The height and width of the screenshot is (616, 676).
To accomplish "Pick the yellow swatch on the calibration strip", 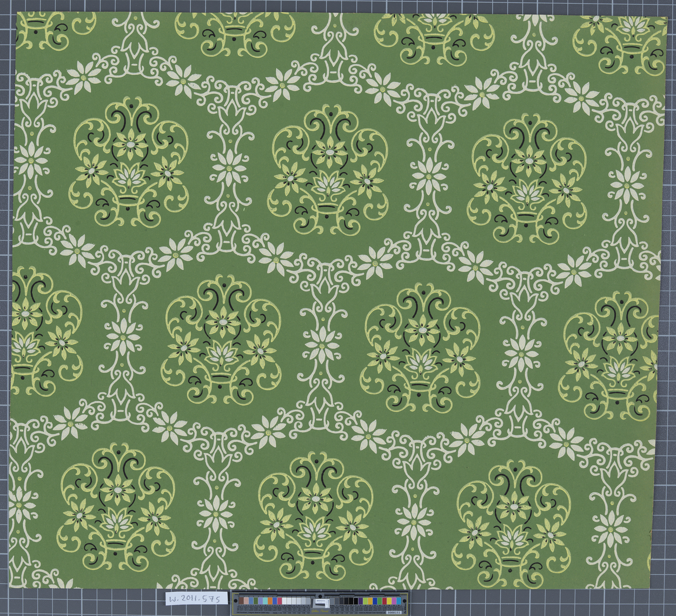I will 389,601.
